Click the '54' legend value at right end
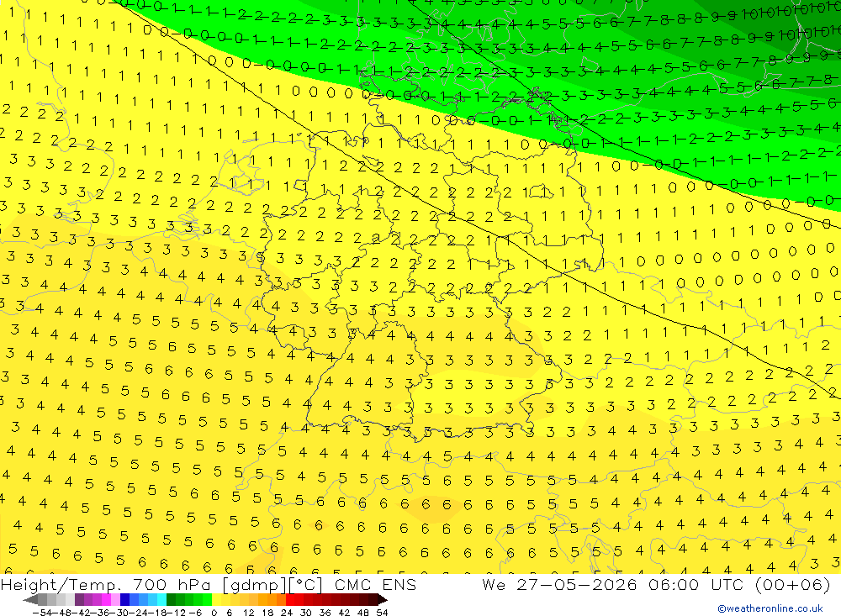 point(382,613)
